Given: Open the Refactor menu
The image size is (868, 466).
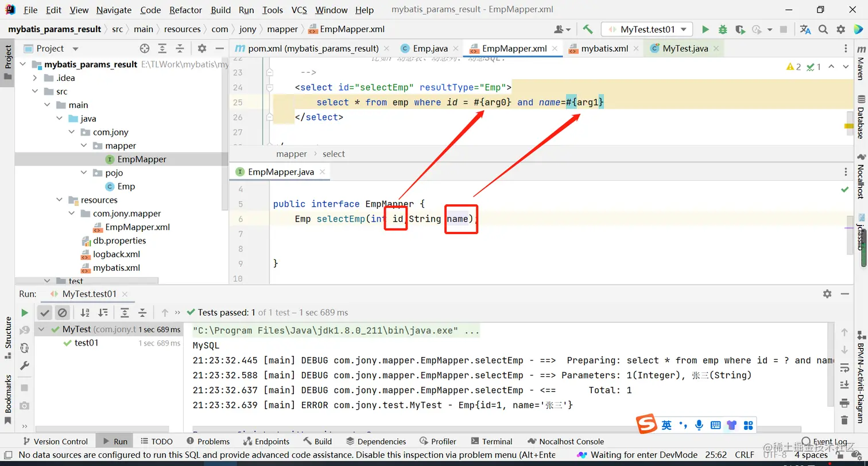Looking at the screenshot, I should (185, 10).
